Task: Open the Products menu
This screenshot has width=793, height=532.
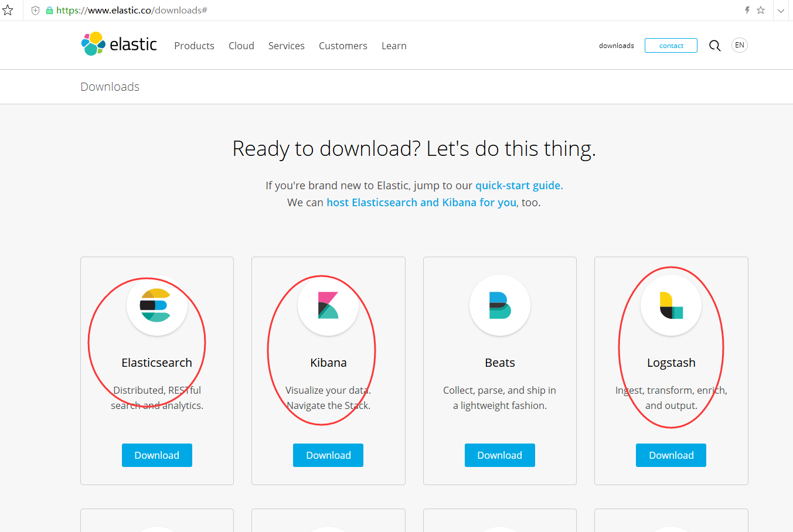Action: point(194,46)
